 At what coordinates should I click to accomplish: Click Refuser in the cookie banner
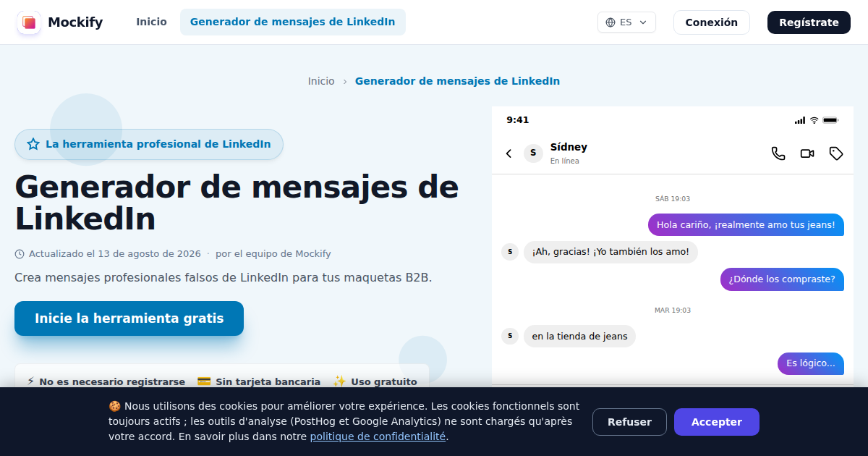tap(629, 422)
